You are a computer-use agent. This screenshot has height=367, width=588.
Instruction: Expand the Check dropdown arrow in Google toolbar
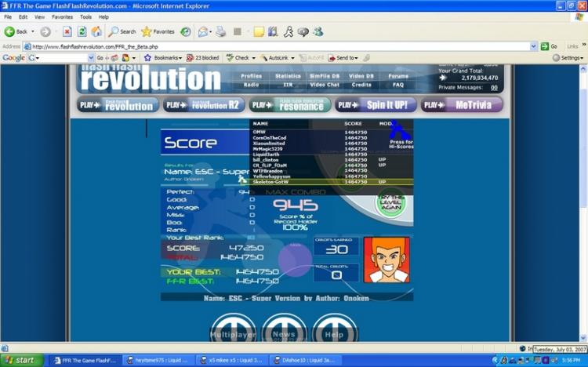[253, 58]
